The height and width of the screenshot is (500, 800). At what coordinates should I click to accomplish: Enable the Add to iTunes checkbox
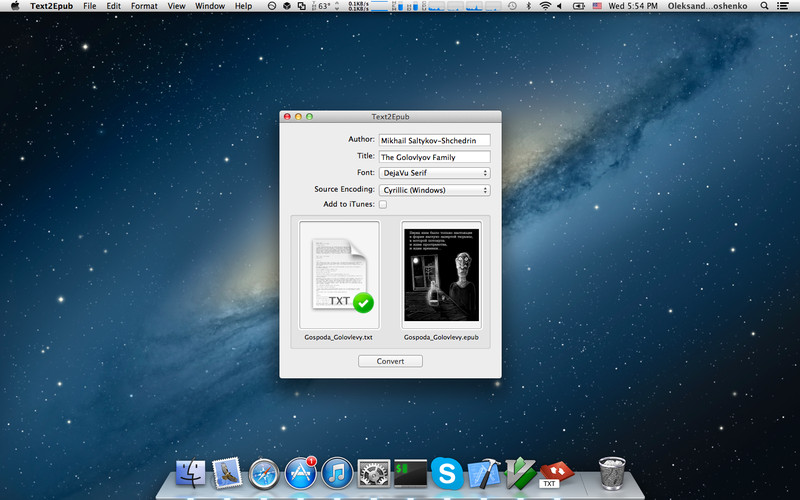coord(383,204)
